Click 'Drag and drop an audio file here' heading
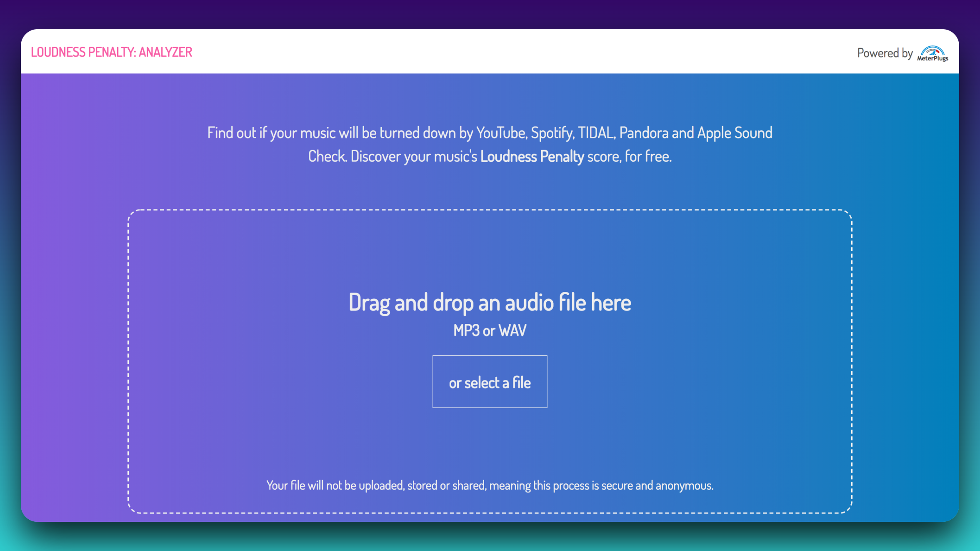This screenshot has width=980, height=551. (x=490, y=302)
